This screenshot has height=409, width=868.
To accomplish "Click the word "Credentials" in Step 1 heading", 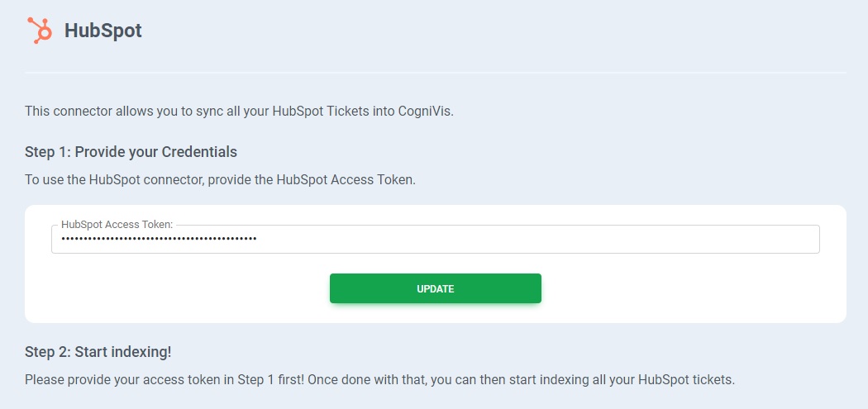I will [199, 152].
